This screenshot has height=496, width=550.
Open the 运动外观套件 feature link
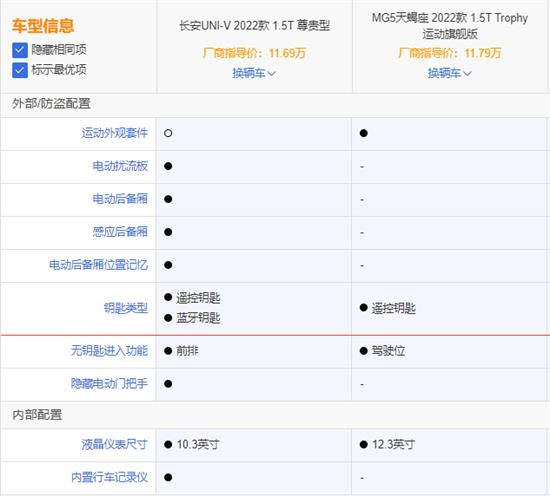115,133
